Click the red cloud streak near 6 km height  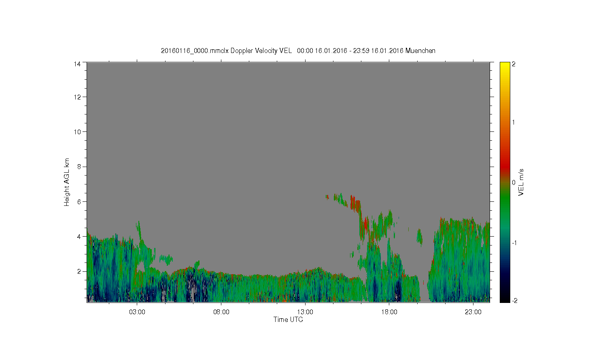tap(355, 204)
